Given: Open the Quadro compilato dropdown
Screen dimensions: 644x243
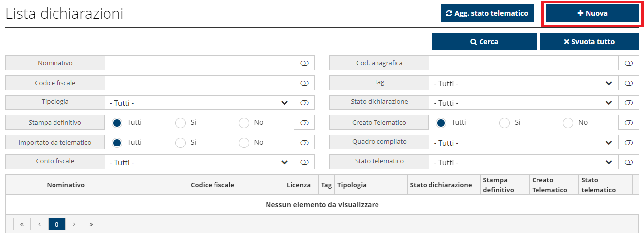Looking at the screenshot, I should pos(523,143).
